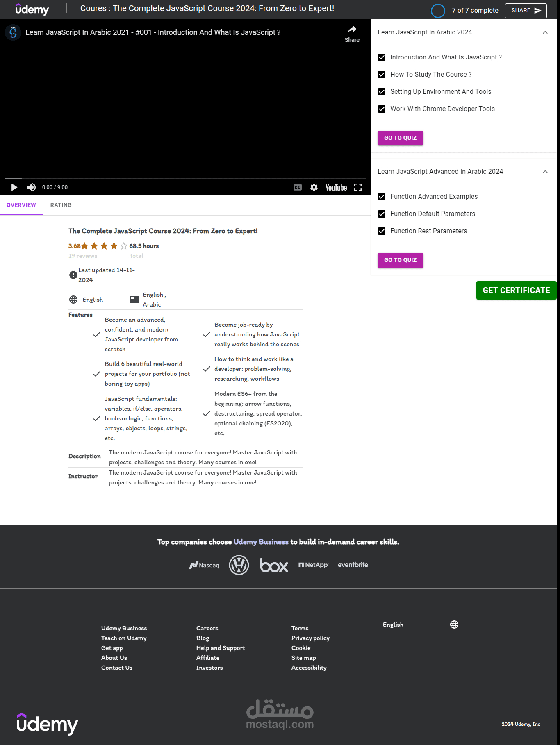Screen dimensions: 560x745
Task: Click the 0:00 / 9:00 time display
Action: tap(55, 187)
